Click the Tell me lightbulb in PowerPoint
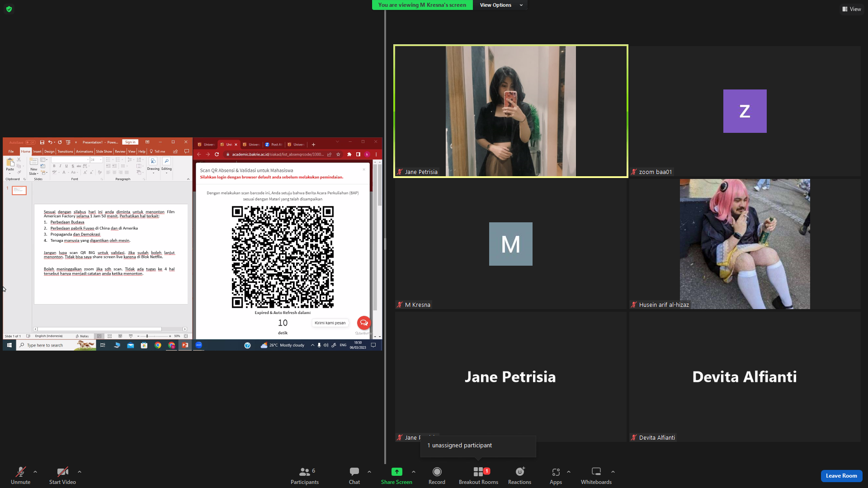Image resolution: width=868 pixels, height=488 pixels. coord(151,151)
